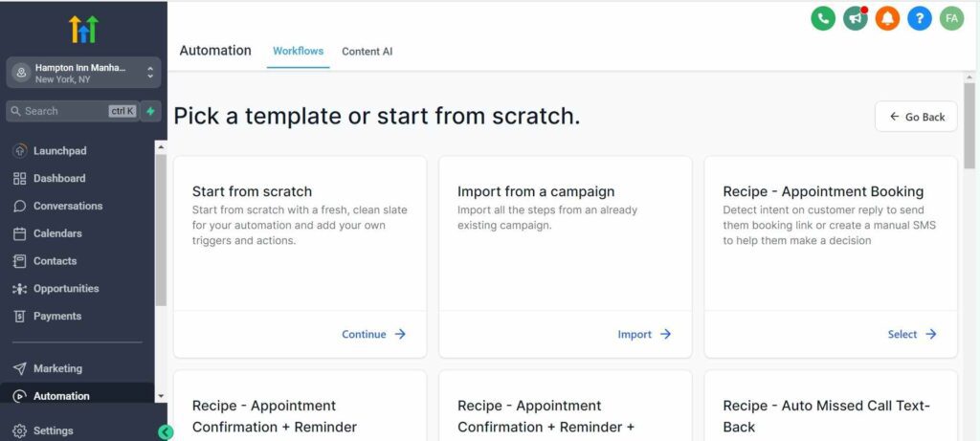980x441 pixels.
Task: Click the green lightning quick actions icon
Action: tap(151, 111)
